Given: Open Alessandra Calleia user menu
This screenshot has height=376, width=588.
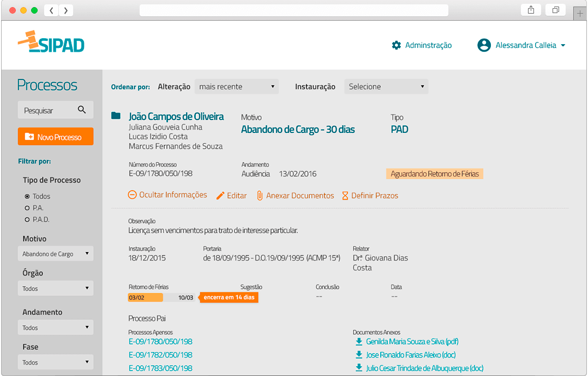Looking at the screenshot, I should tap(530, 45).
